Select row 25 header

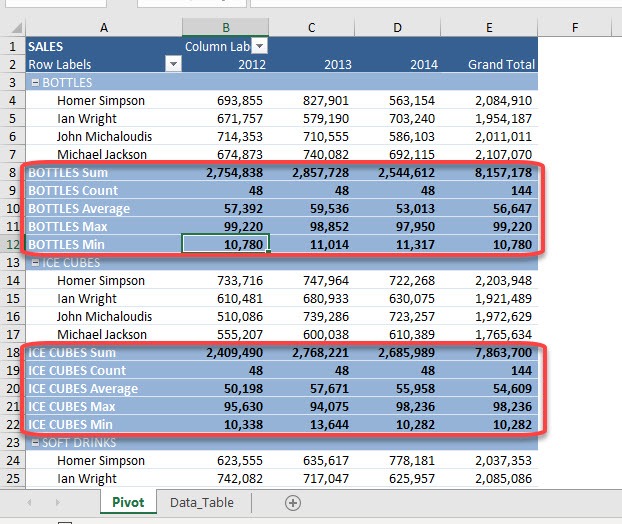[13, 478]
